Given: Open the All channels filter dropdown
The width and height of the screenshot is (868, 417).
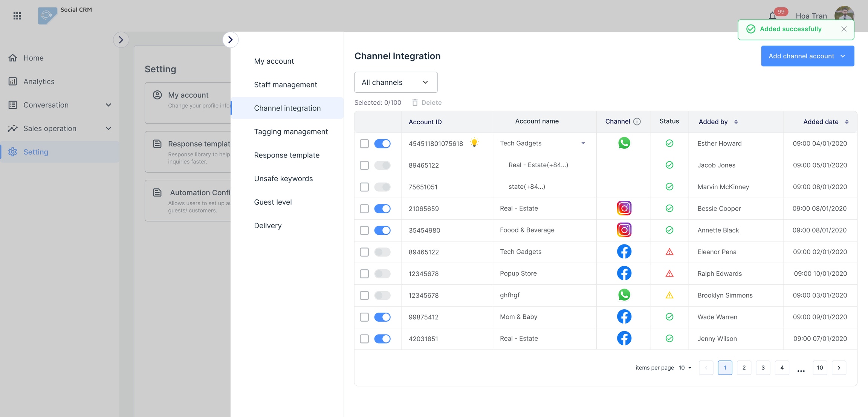Looking at the screenshot, I should click(396, 82).
